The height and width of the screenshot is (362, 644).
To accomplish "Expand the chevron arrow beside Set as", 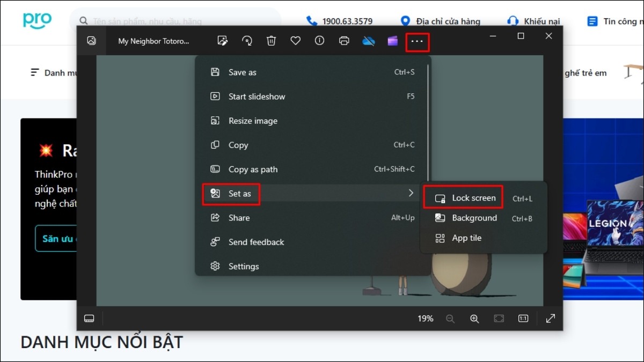I will 411,193.
